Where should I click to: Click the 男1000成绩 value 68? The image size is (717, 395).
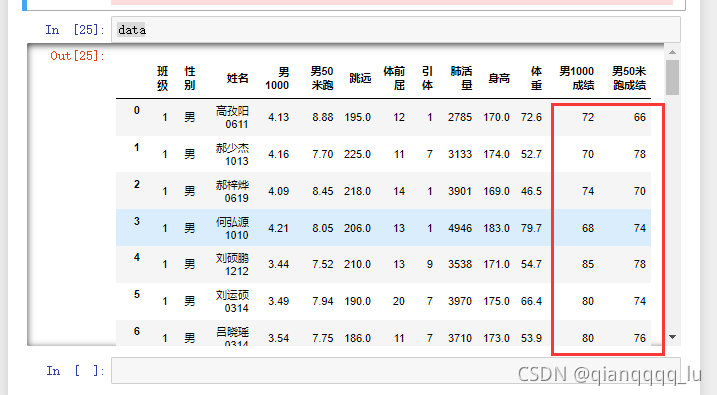point(588,228)
